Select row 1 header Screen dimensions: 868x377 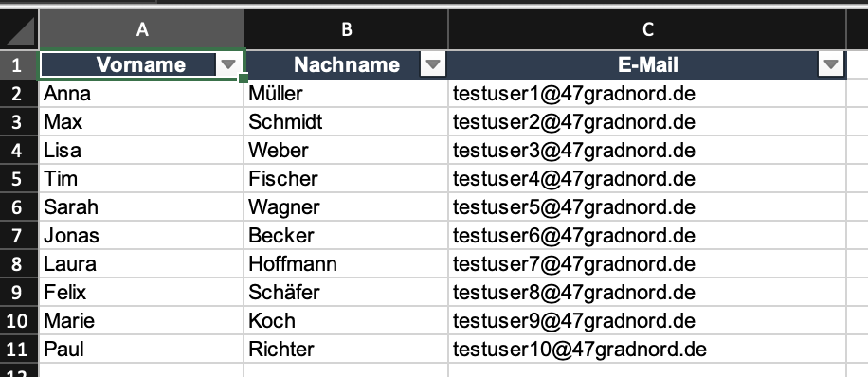click(19, 65)
